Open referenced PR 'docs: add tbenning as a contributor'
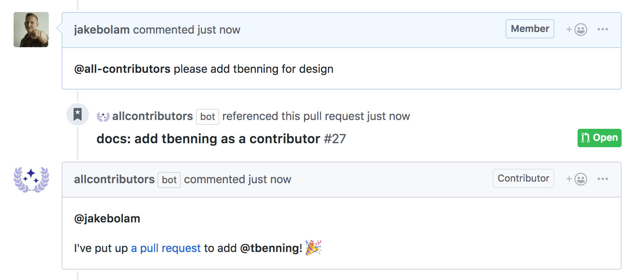Image resolution: width=644 pixels, height=280 pixels. coord(208,139)
